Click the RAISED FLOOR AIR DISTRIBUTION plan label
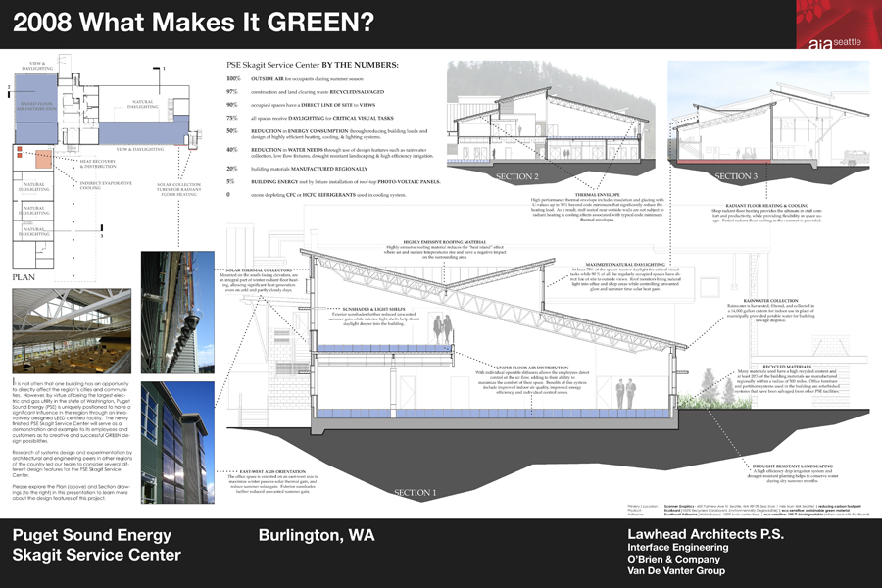 36,107
